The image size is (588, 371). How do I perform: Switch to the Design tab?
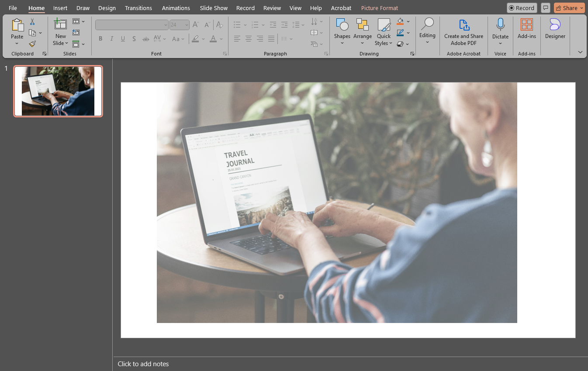coord(107,8)
